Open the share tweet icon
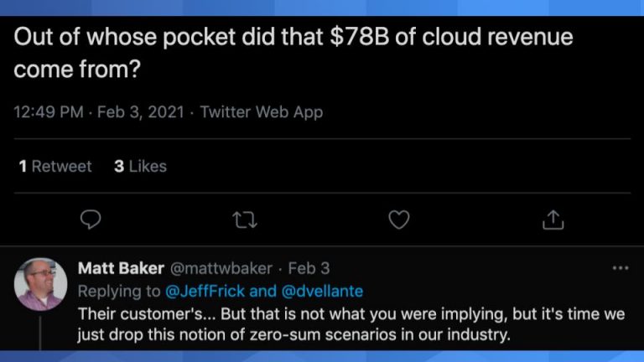Screen dimensions: 644x362 tap(553, 220)
